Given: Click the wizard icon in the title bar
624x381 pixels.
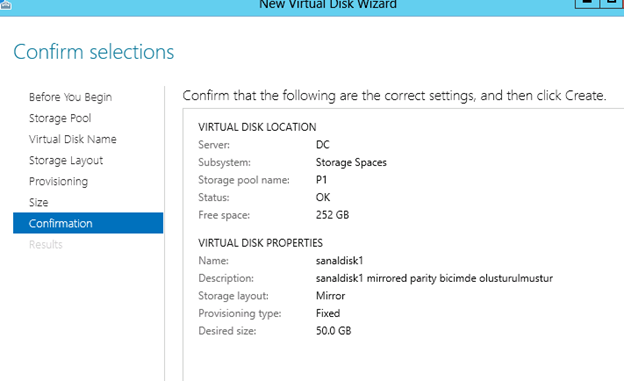Looking at the screenshot, I should (6, 4).
